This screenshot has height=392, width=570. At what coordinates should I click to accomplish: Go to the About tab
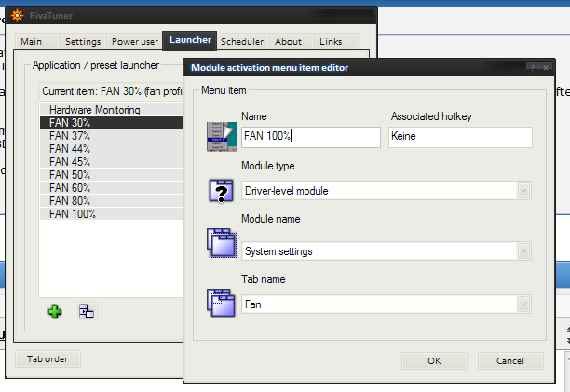pyautogui.click(x=289, y=41)
